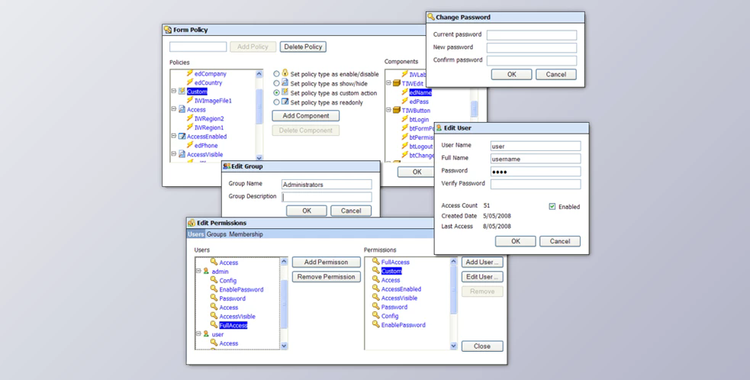The image size is (750, 380).
Task: Collapse the TIWButton node in Components
Action: coord(389,110)
